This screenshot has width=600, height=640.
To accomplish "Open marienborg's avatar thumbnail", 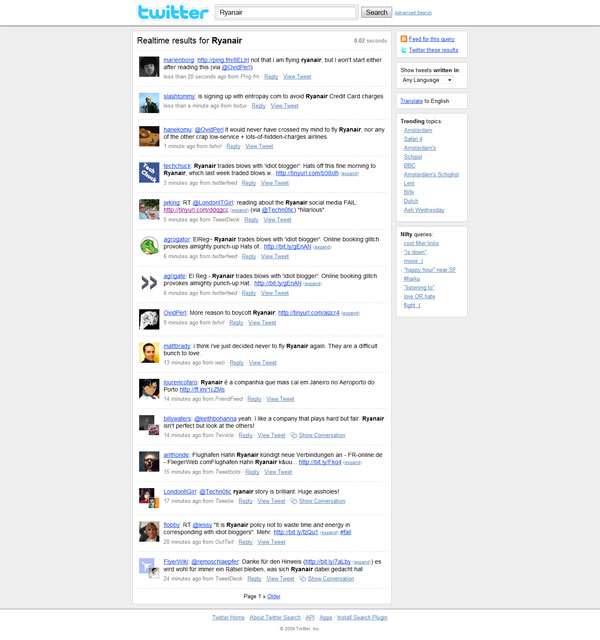I will point(149,67).
